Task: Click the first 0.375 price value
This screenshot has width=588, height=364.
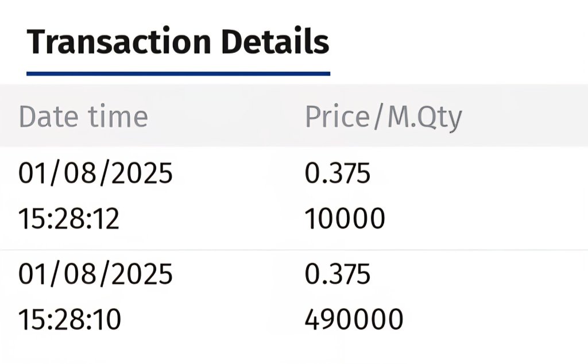Action: pos(337,173)
